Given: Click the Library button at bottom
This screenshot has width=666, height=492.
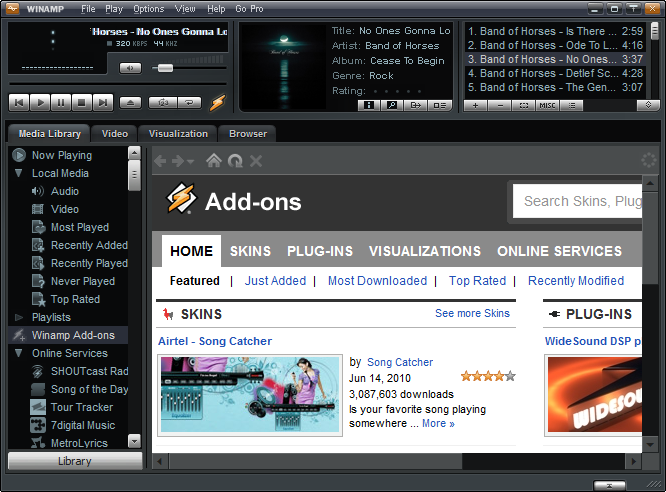Looking at the screenshot, I should coord(75,461).
